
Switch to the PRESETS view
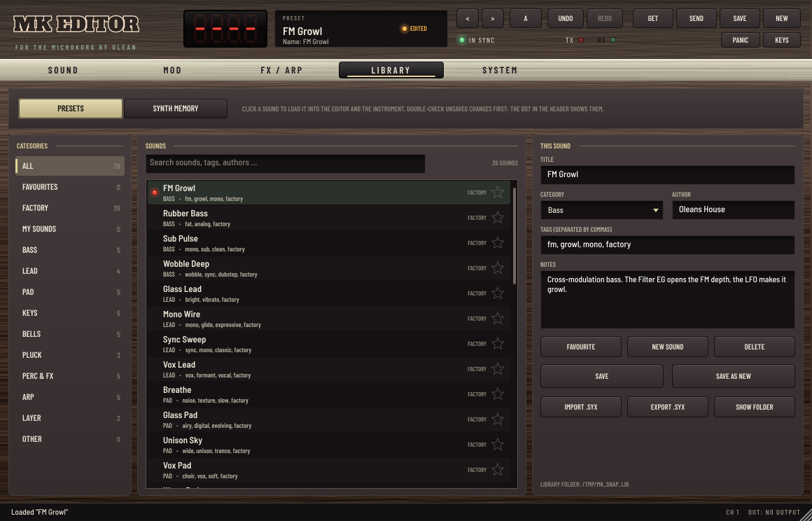click(x=71, y=109)
